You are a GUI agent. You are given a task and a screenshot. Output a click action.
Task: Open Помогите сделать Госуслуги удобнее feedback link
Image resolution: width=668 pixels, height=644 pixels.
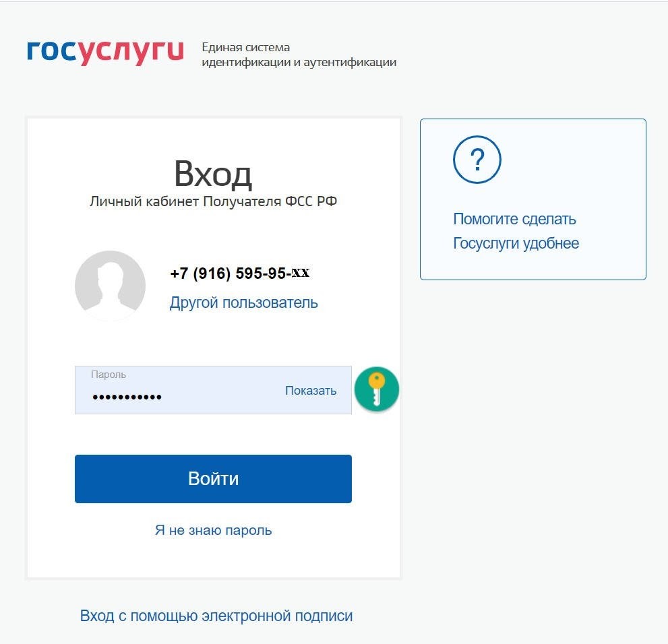514,220
